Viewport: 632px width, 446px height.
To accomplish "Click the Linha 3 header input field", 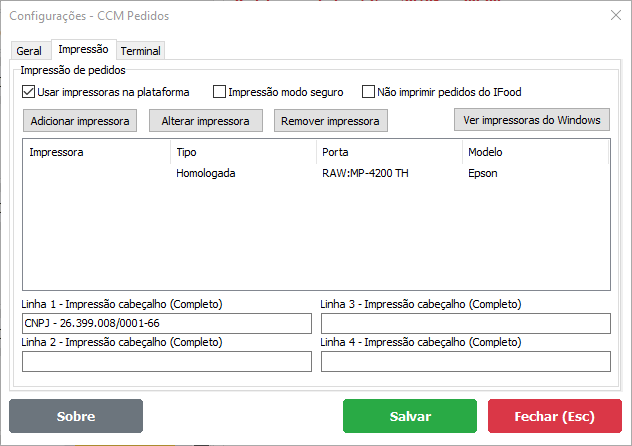I will [x=465, y=324].
